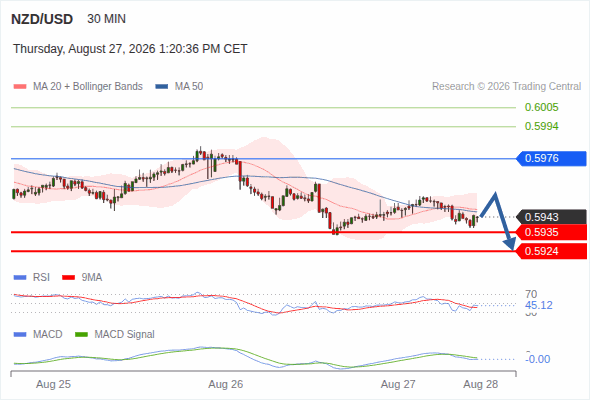Click the MA 20 + Bollinger Bands legend label

88,87
